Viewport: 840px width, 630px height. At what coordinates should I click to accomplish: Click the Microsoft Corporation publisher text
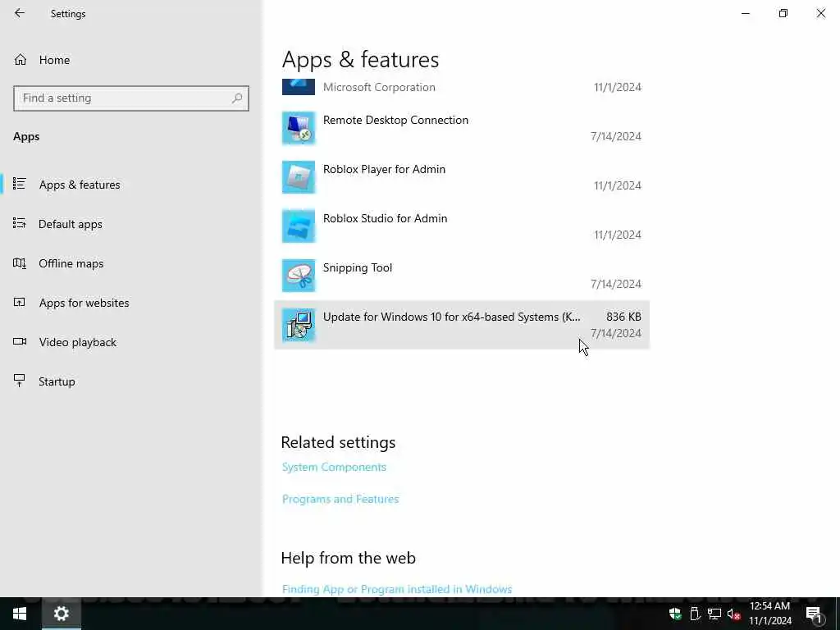[379, 87]
